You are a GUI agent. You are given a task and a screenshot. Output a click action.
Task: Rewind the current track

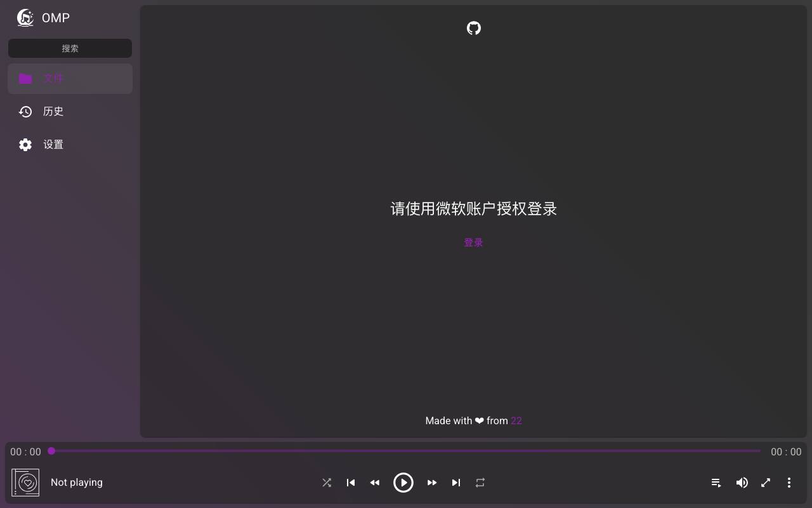375,483
